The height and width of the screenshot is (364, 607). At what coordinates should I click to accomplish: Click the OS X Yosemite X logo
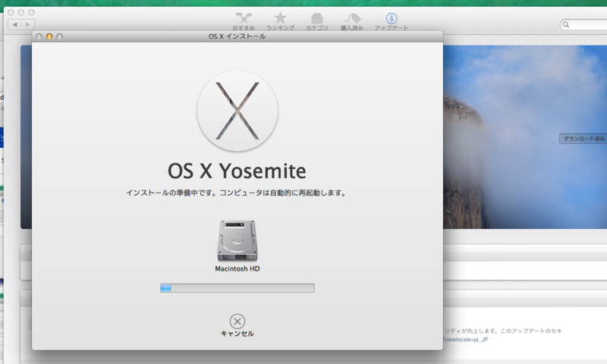(237, 111)
